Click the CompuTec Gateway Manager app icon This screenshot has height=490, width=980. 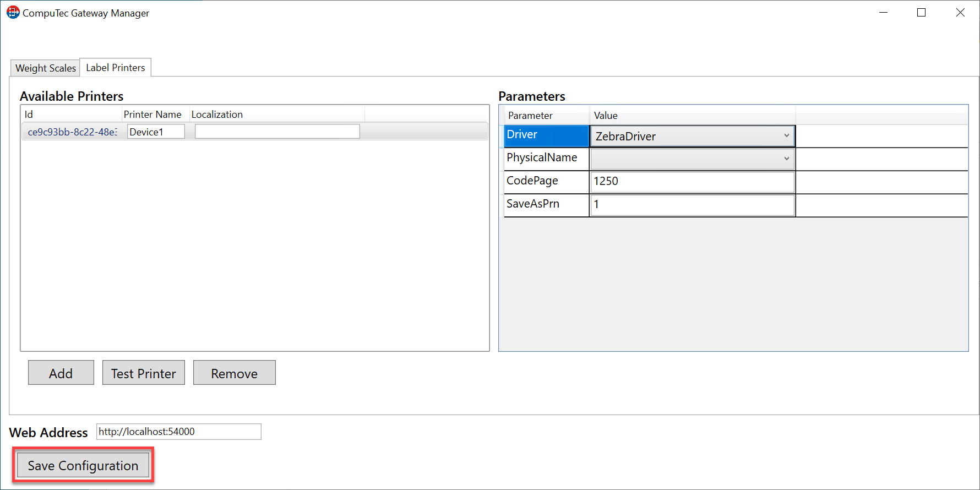(x=13, y=12)
